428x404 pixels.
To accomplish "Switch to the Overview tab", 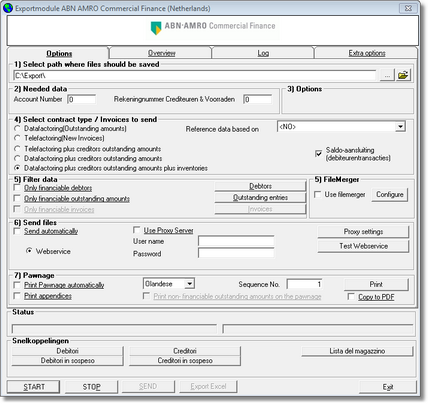I will [161, 53].
